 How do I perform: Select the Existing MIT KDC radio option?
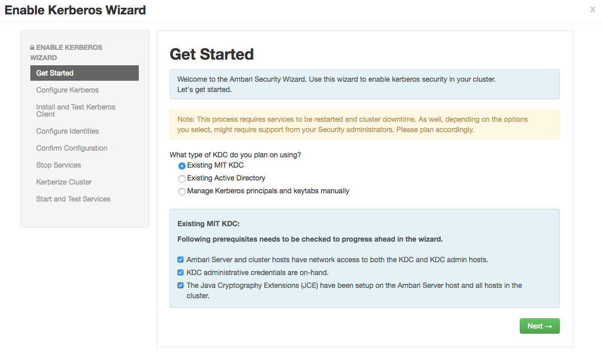click(x=182, y=166)
